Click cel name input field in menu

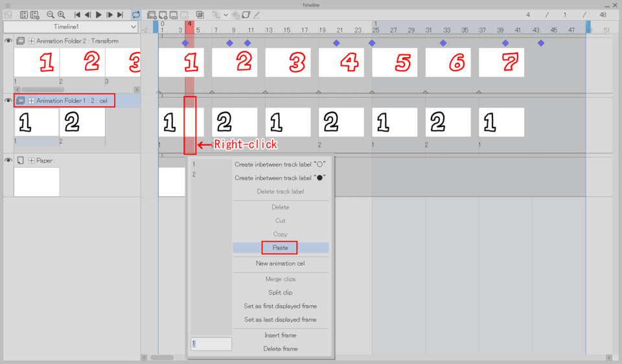click(x=211, y=344)
